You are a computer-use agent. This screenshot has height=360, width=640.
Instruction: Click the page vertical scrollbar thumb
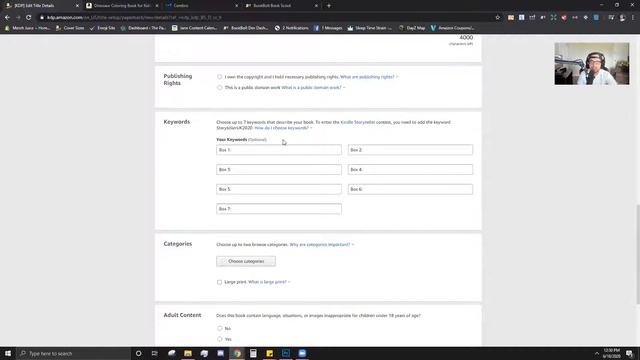click(638, 254)
